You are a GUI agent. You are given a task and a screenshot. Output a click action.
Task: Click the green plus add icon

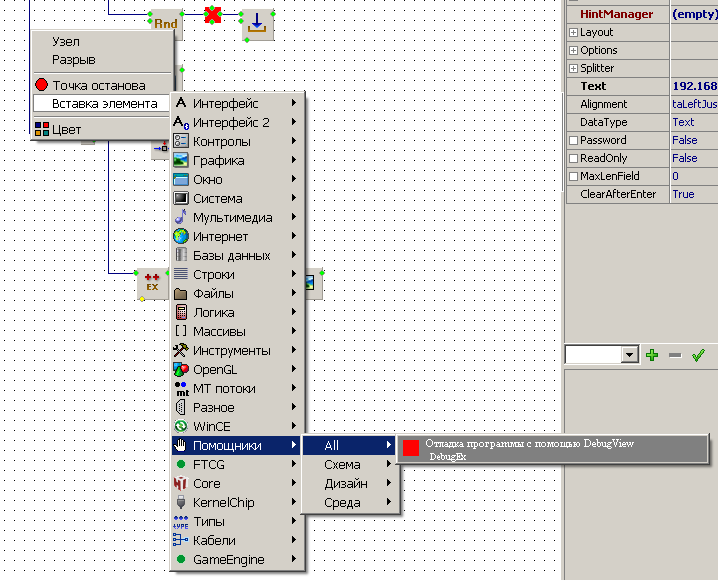tap(652, 355)
